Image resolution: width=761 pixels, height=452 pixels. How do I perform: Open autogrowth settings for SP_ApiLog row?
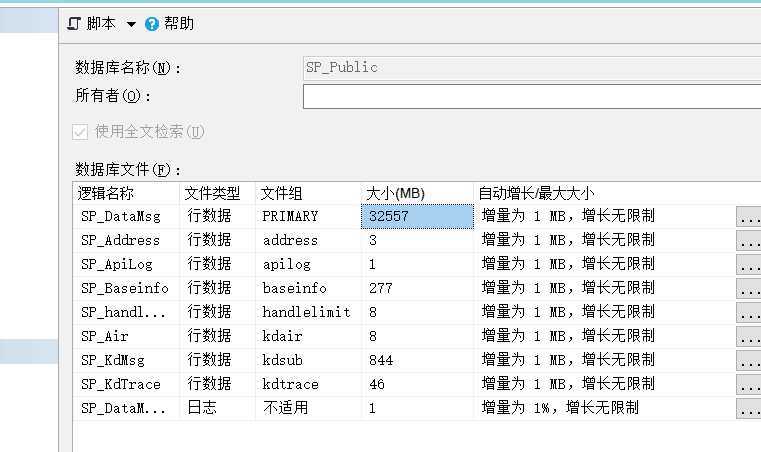point(749,265)
